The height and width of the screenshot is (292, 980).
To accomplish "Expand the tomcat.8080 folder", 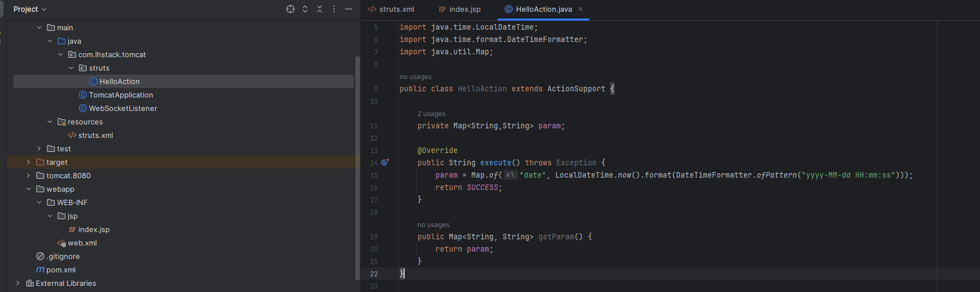I will pyautogui.click(x=29, y=176).
